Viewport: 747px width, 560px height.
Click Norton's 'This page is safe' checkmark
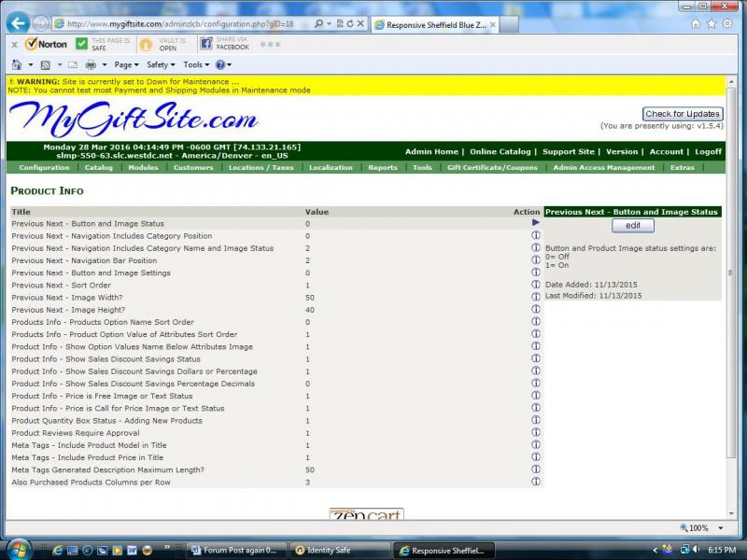(x=82, y=44)
